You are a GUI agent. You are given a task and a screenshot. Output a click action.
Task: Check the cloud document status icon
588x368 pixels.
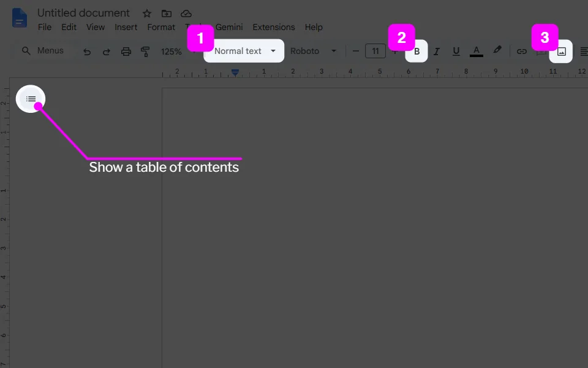[x=186, y=14]
